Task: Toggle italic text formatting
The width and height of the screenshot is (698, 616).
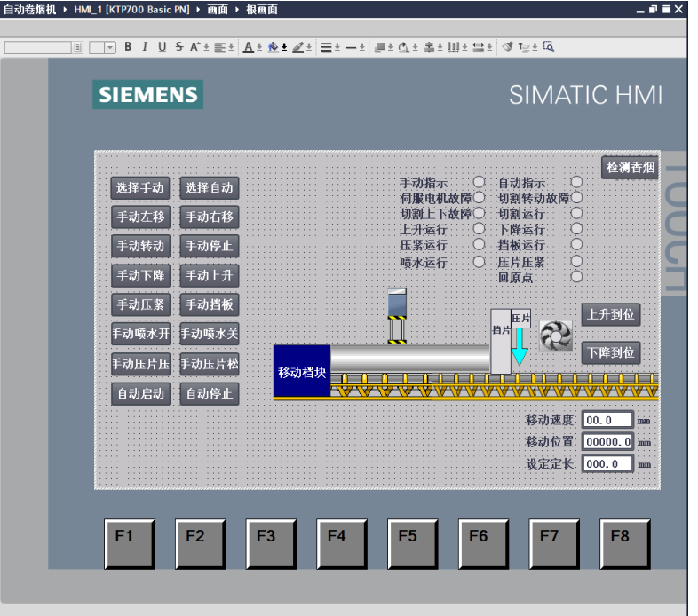Action: point(145,47)
